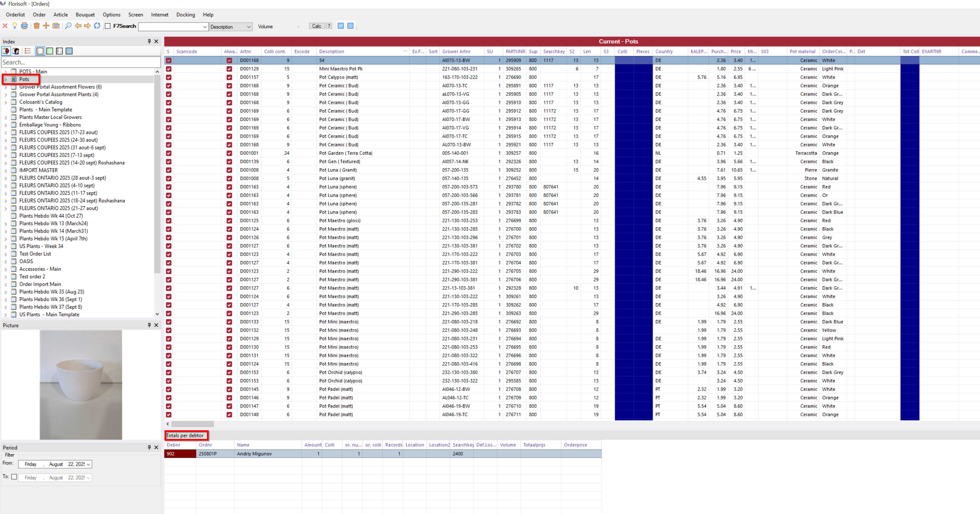Click the blue refresh arrows icon
Screen dimensions: 980x514
click(x=97, y=26)
